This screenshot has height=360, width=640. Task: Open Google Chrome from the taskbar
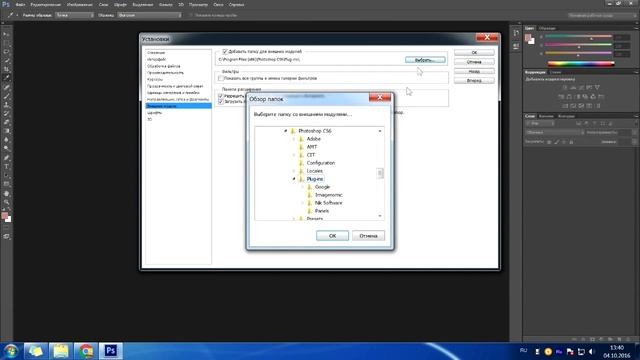(86, 351)
